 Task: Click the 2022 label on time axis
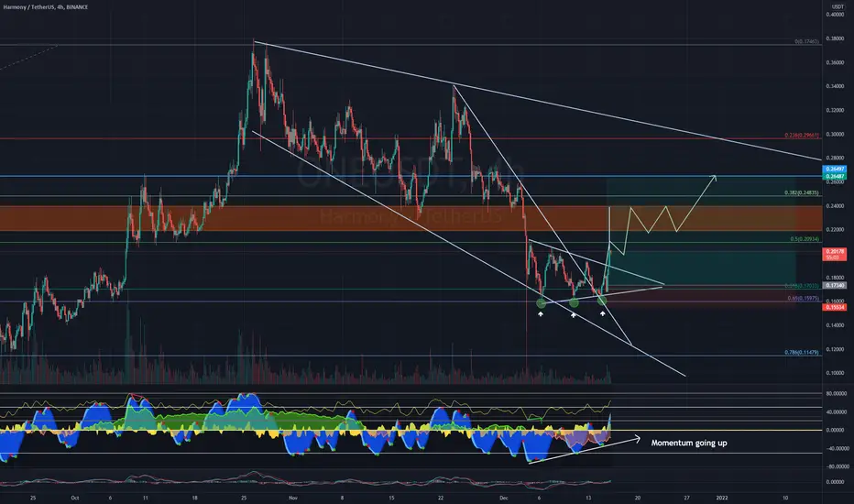point(721,498)
